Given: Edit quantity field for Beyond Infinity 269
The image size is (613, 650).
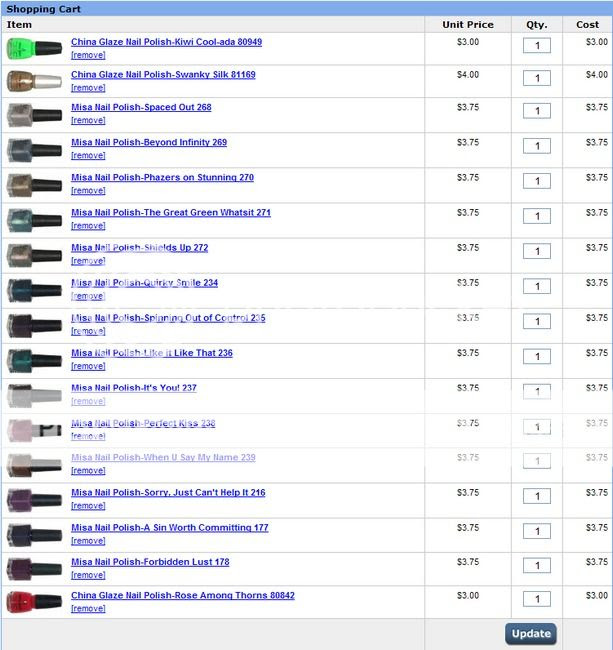Looking at the screenshot, I should click(x=537, y=146).
